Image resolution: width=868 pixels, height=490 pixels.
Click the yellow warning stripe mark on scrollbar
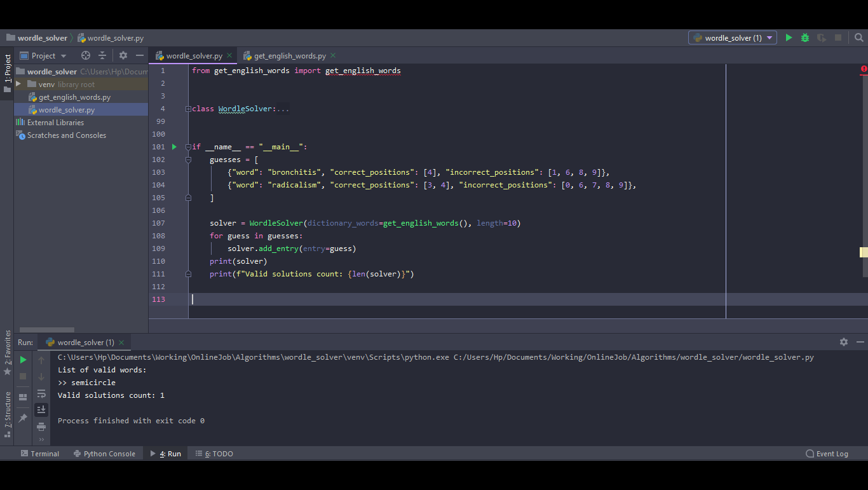(864, 252)
